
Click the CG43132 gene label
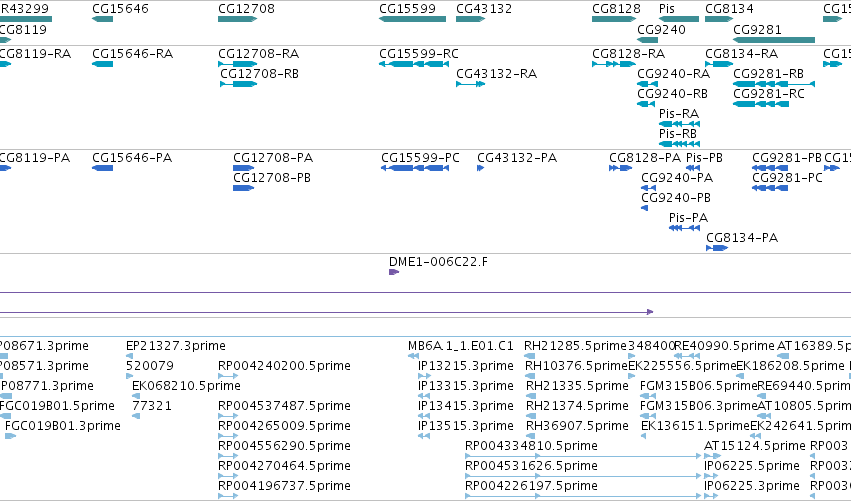click(x=484, y=9)
